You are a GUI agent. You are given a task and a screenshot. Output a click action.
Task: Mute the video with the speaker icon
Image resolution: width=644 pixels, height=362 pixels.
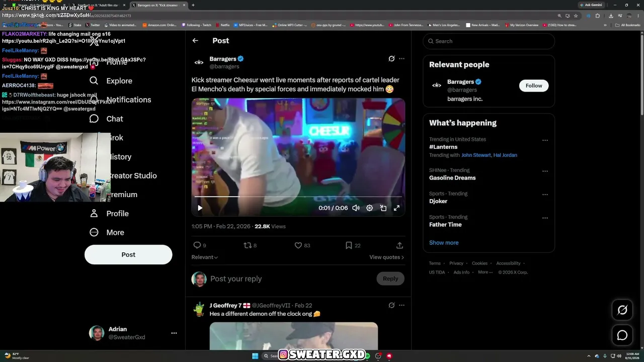click(356, 208)
